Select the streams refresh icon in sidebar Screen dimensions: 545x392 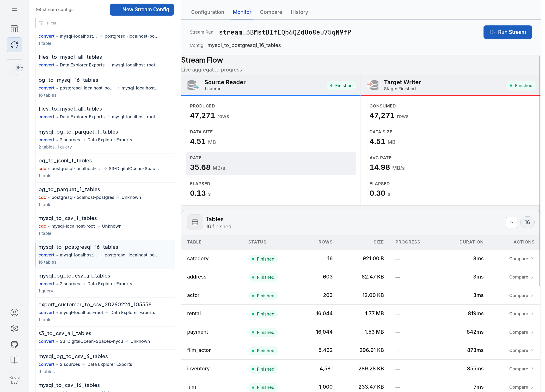(14, 45)
